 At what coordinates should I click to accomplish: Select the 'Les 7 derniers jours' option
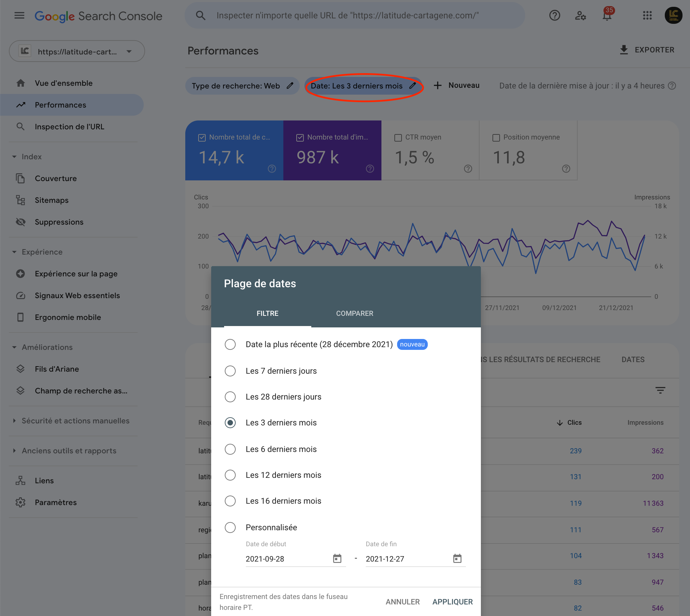point(230,371)
